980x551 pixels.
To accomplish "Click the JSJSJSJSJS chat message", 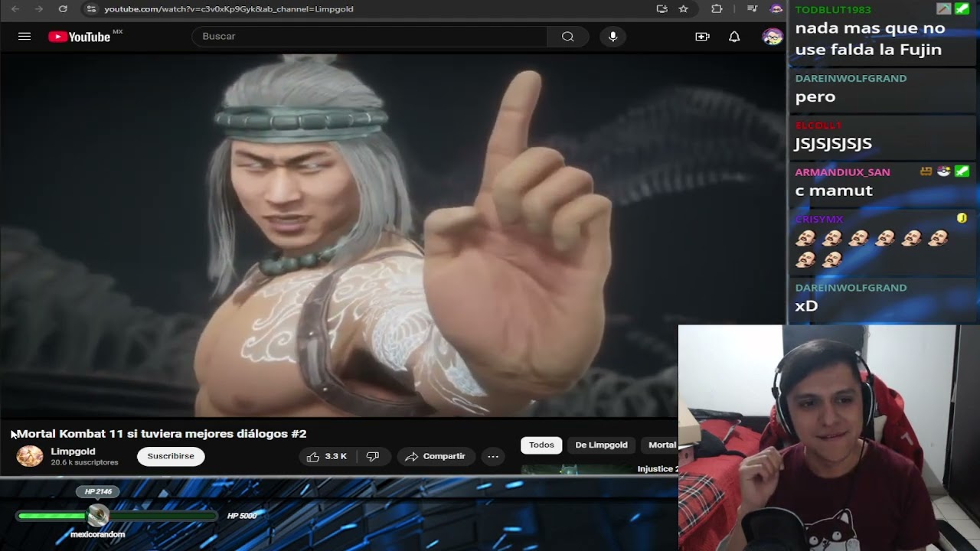I will (833, 144).
